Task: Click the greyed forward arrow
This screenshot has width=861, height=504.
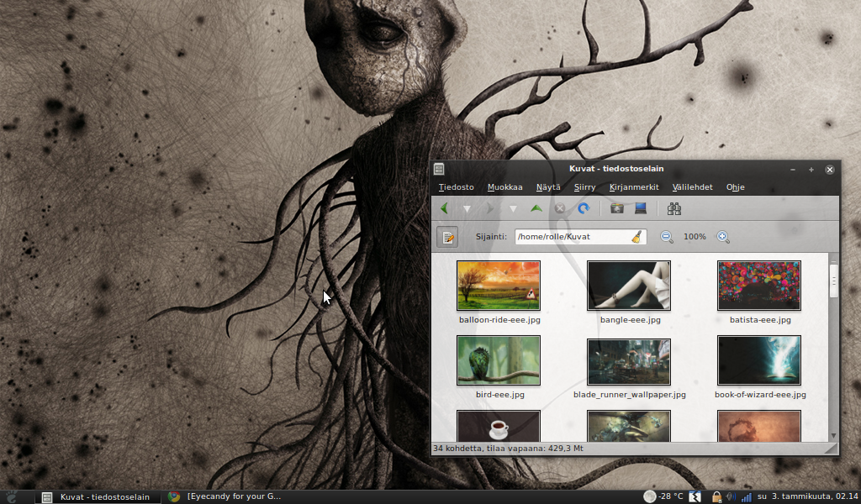Action: (x=490, y=208)
